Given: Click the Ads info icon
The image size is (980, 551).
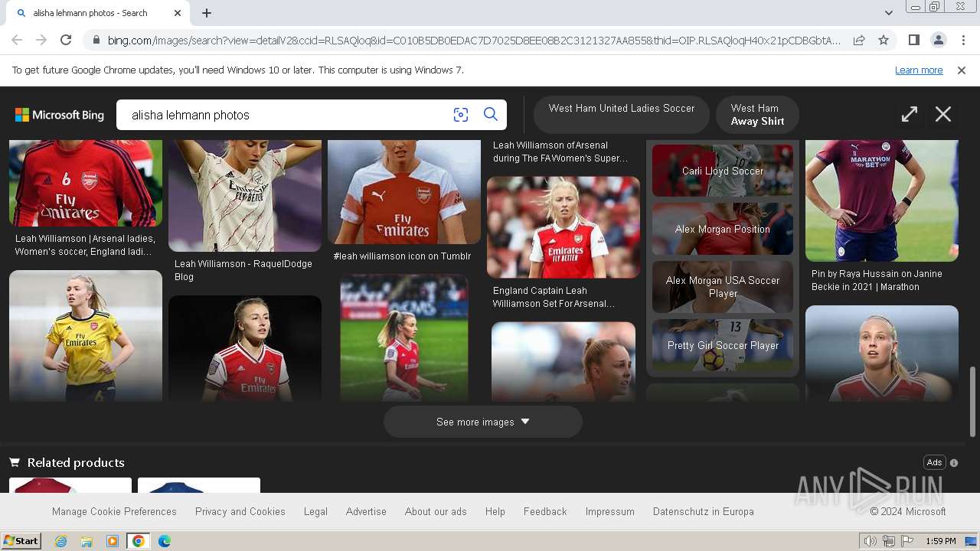Looking at the screenshot, I should coord(954,463).
